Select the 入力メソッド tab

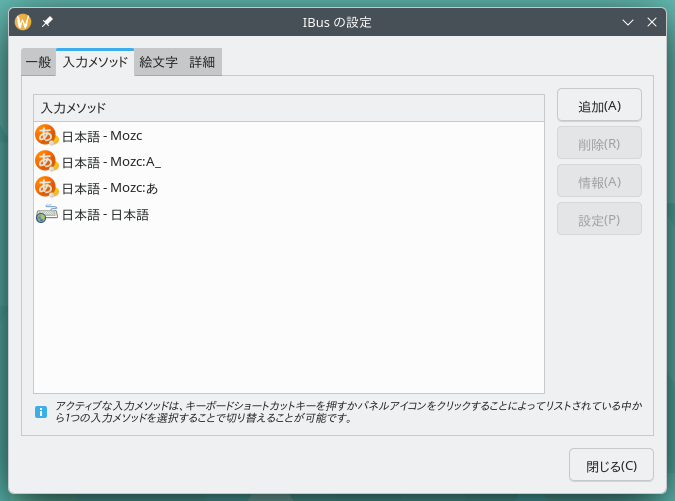(x=95, y=62)
